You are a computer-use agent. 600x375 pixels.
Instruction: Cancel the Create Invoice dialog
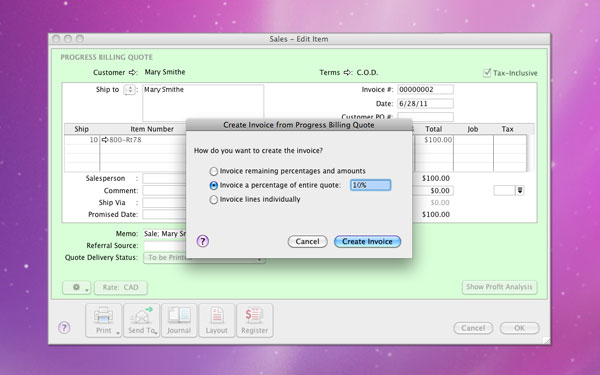click(x=307, y=241)
